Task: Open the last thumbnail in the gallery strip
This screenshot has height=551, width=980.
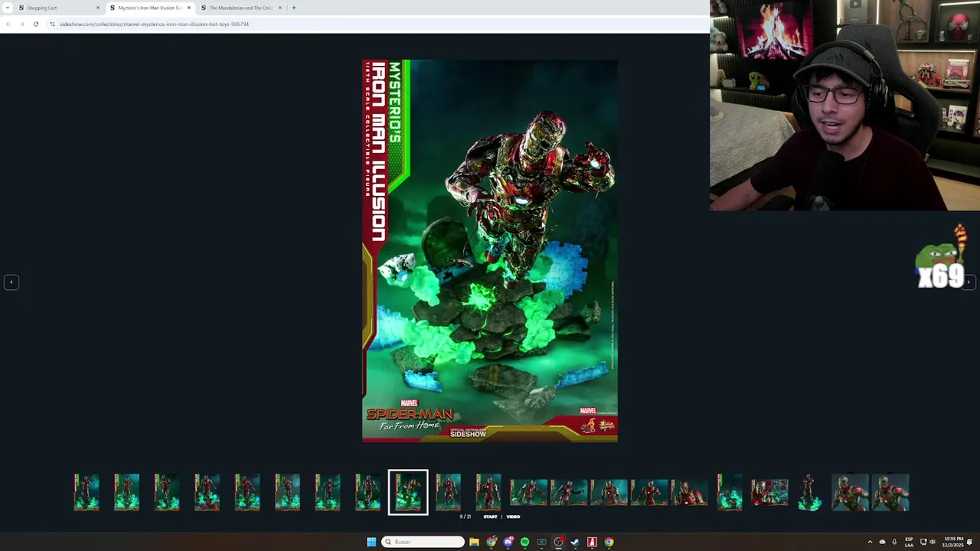Action: tap(890, 492)
